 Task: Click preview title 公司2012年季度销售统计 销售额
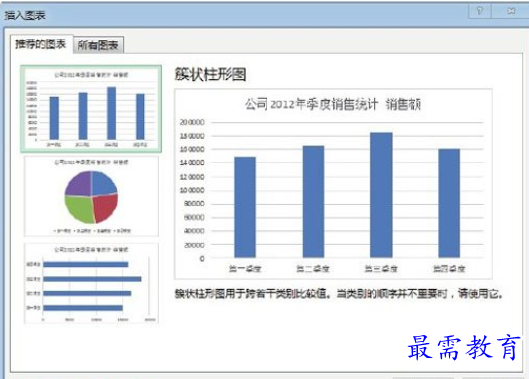tap(333, 104)
